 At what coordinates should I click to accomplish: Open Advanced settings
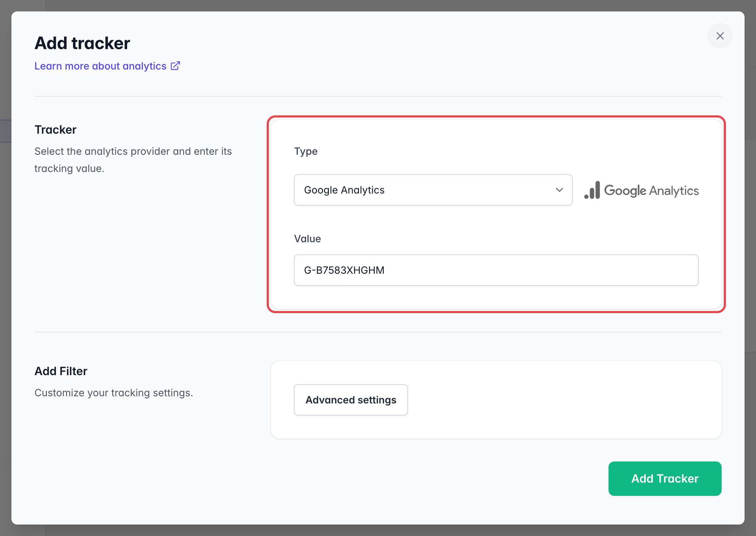351,400
